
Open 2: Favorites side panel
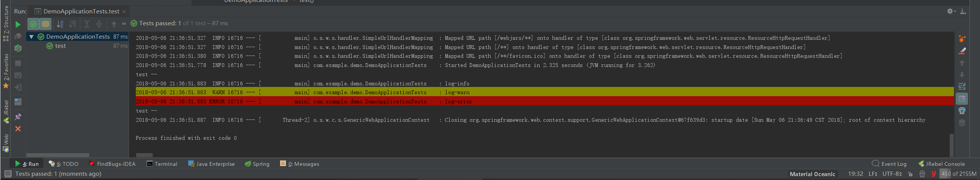coord(6,71)
